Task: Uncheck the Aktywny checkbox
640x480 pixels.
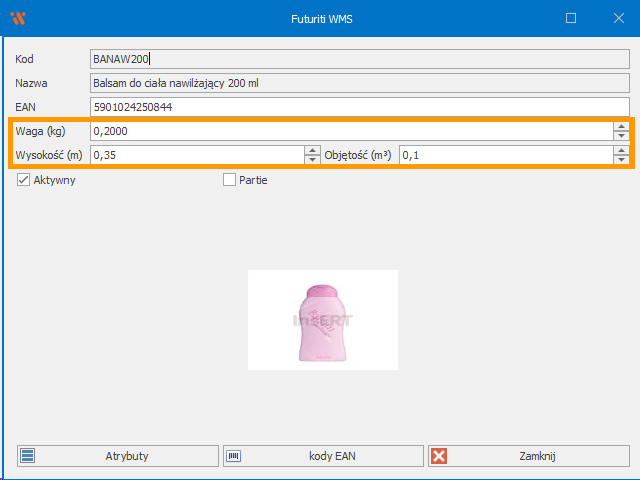Action: click(24, 180)
